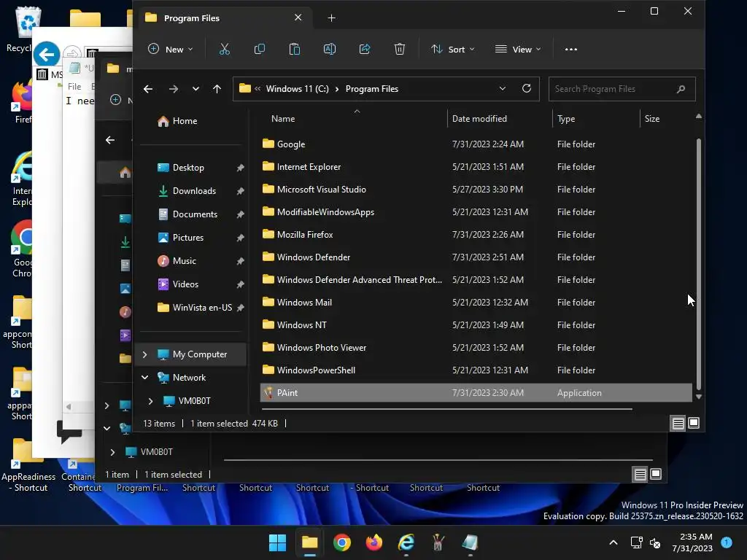Go back in Program Files window

[x=148, y=89]
